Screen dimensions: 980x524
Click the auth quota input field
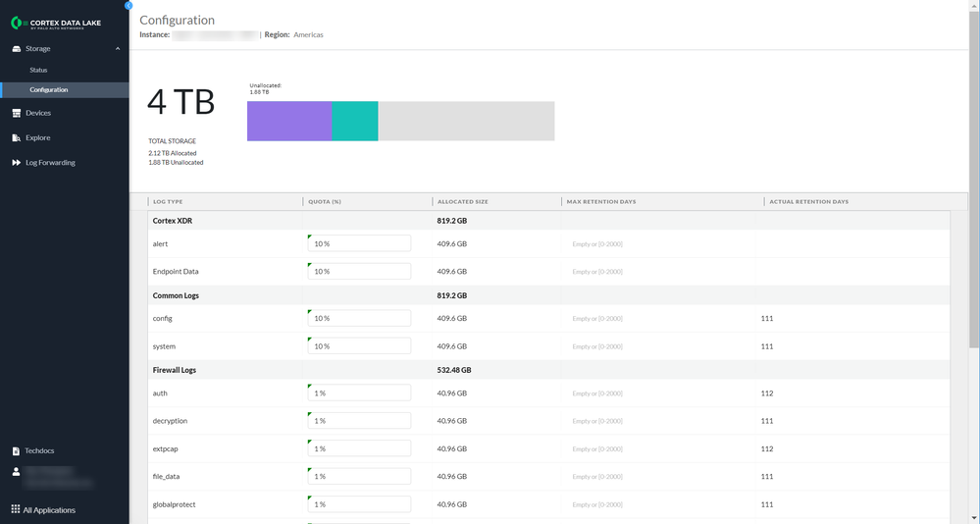(359, 393)
